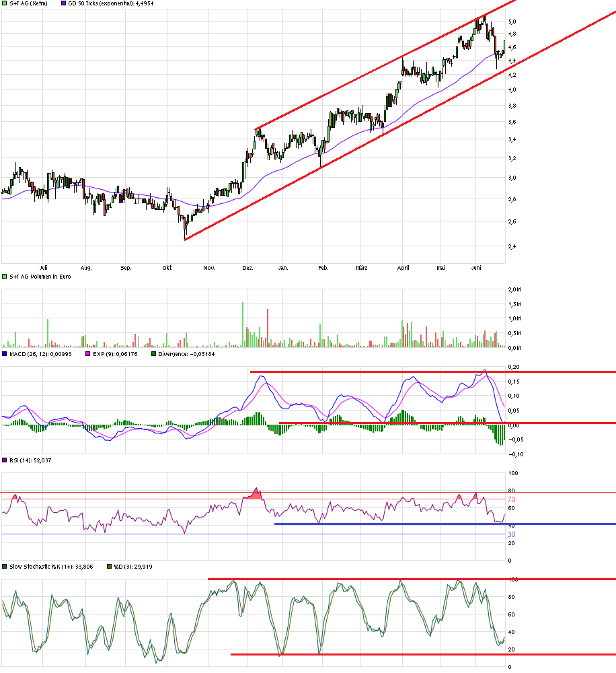Click the Okt. month label
The width and height of the screenshot is (616, 673).
(168, 267)
